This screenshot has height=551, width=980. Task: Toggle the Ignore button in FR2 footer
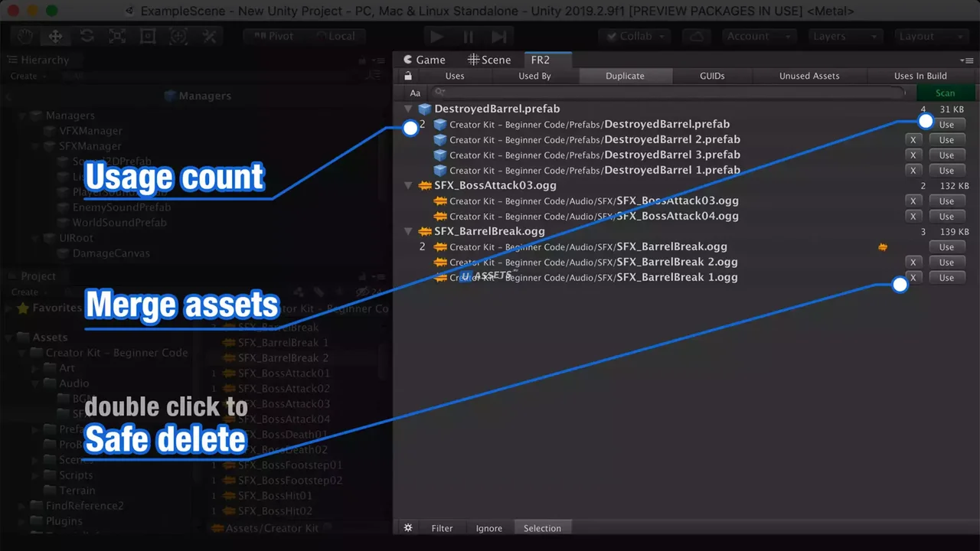click(489, 528)
